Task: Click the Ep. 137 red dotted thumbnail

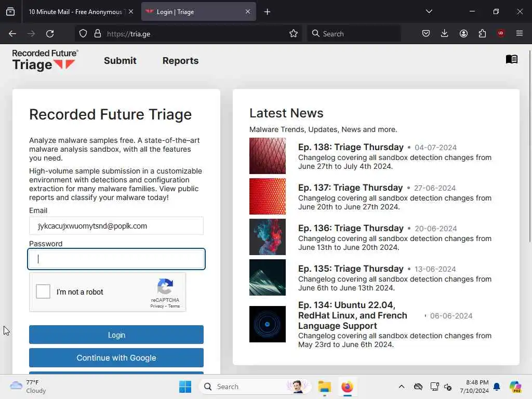Action: 268,196
